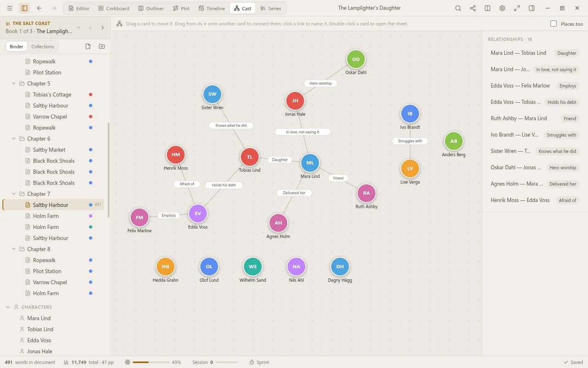Adjust the document progress bar at 43%
Viewport: 588px width, 368px height.
pos(151,362)
